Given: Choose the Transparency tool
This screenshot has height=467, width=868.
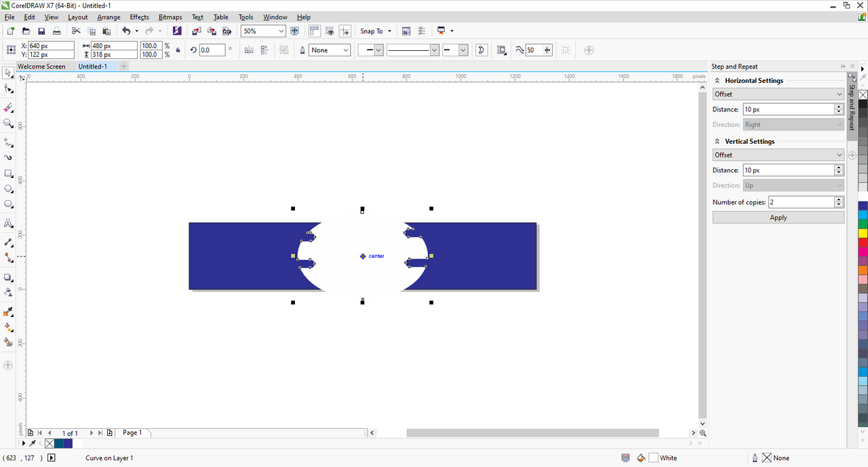Looking at the screenshot, I should coord(8,293).
